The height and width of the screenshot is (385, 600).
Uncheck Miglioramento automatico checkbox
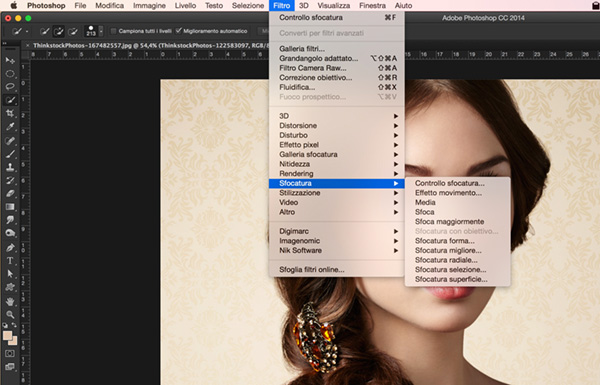[178, 31]
